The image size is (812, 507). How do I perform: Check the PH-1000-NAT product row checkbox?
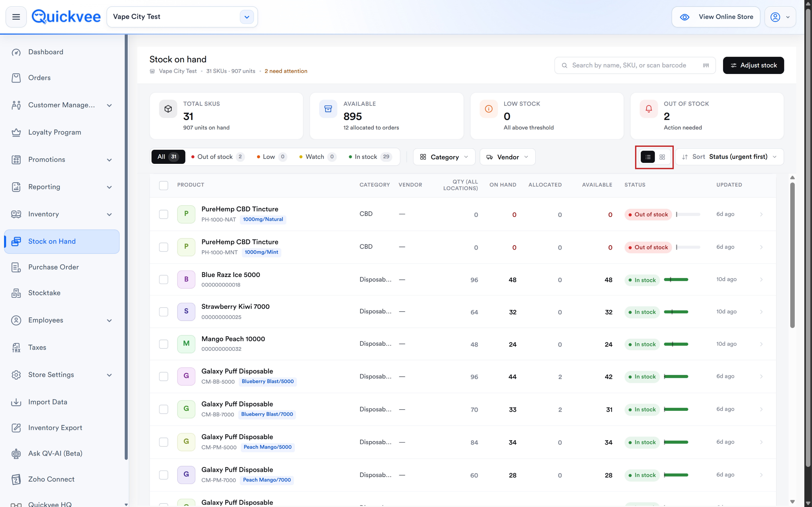point(164,214)
